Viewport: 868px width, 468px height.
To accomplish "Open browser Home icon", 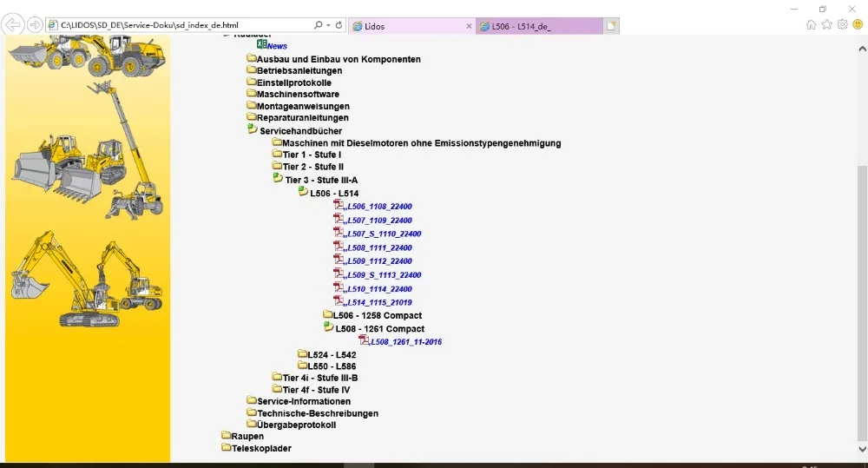I will click(811, 24).
